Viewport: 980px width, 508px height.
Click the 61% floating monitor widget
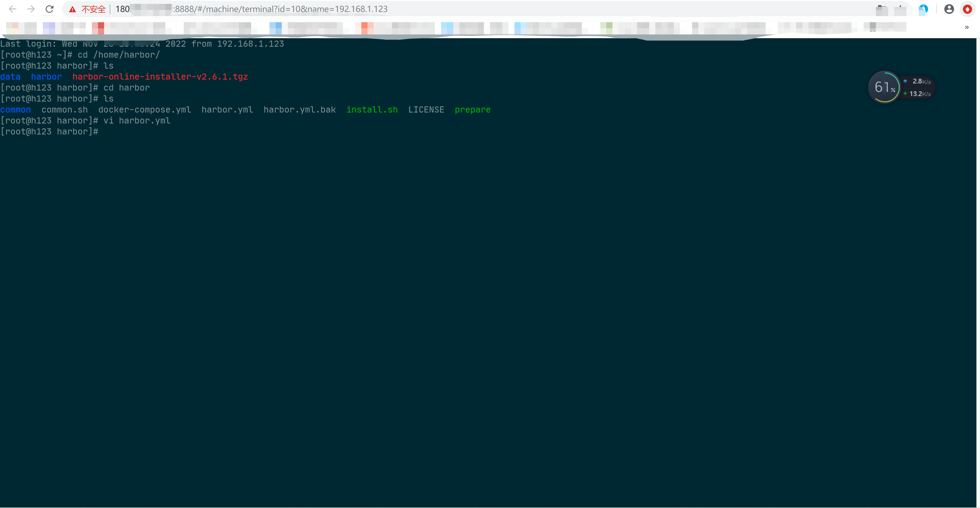pyautogui.click(x=884, y=87)
